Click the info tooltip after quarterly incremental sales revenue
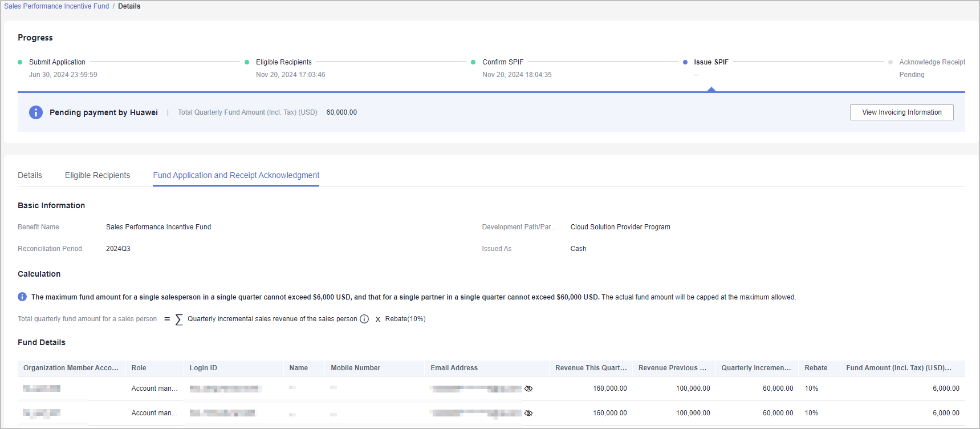 pyautogui.click(x=364, y=319)
